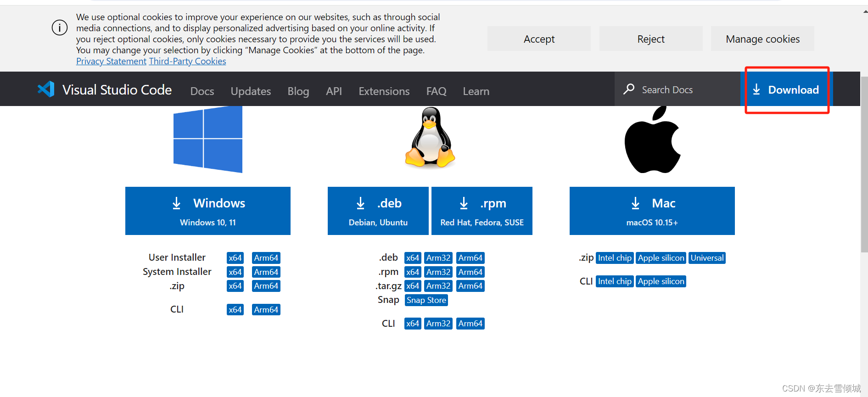Select Arm32 in Linux .tar.gz row
The width and height of the screenshot is (868, 397).
tap(438, 286)
